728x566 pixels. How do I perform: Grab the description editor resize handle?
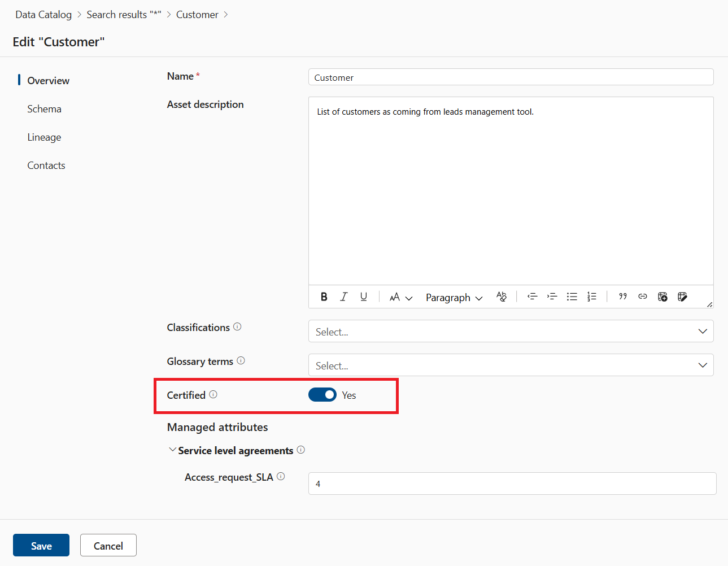point(709,304)
